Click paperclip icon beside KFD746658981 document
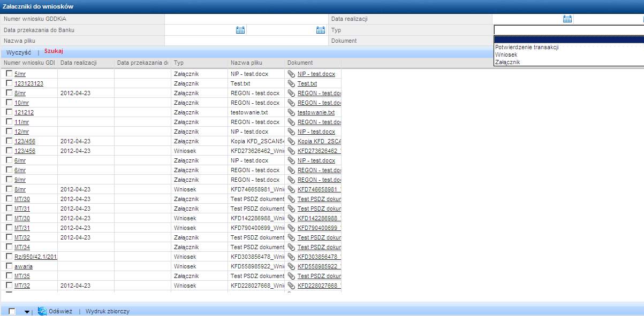 click(291, 189)
